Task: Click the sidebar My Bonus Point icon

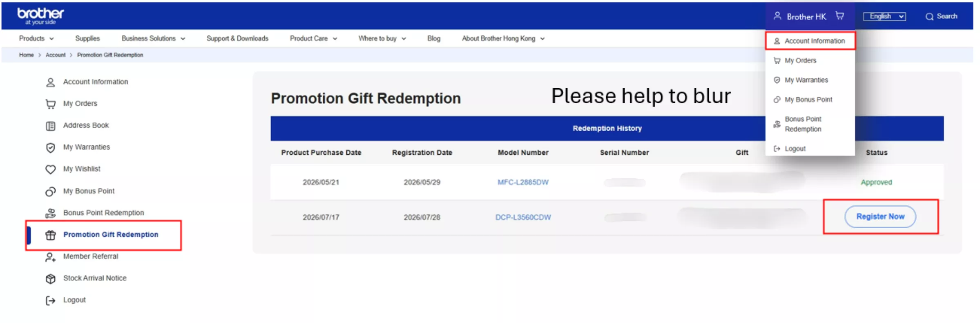Action: coord(50,191)
